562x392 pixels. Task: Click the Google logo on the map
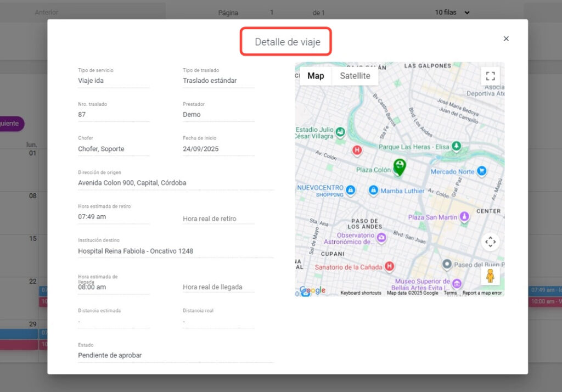(x=313, y=290)
